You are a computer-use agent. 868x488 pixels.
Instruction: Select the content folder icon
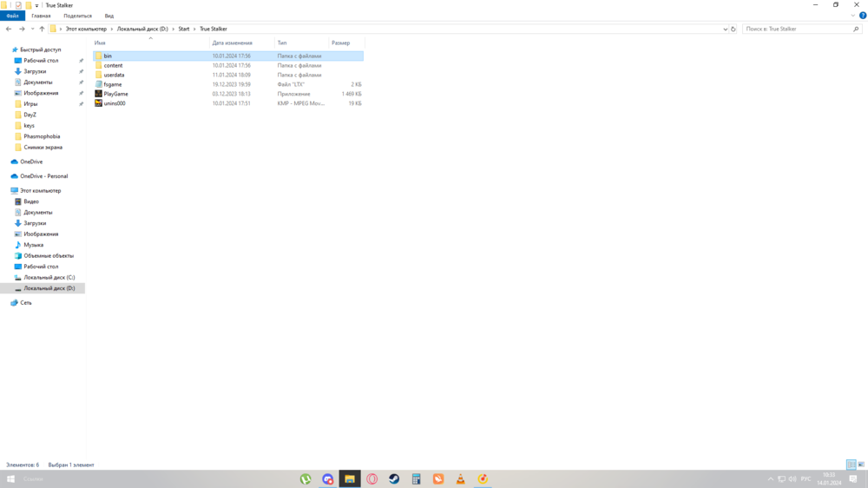click(99, 65)
